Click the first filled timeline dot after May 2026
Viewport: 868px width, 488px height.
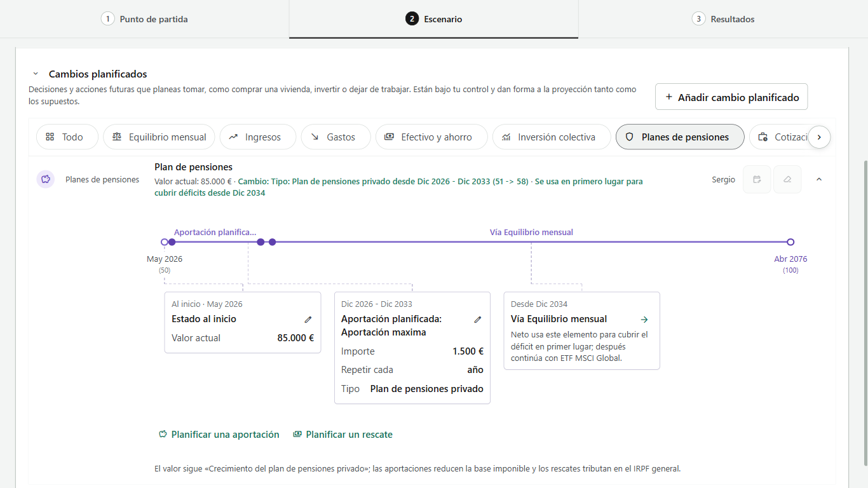pyautogui.click(x=172, y=242)
